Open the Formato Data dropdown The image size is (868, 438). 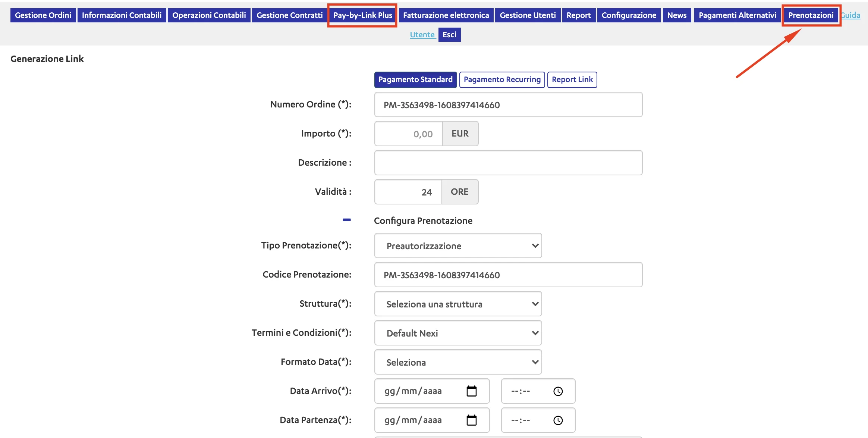click(x=457, y=362)
